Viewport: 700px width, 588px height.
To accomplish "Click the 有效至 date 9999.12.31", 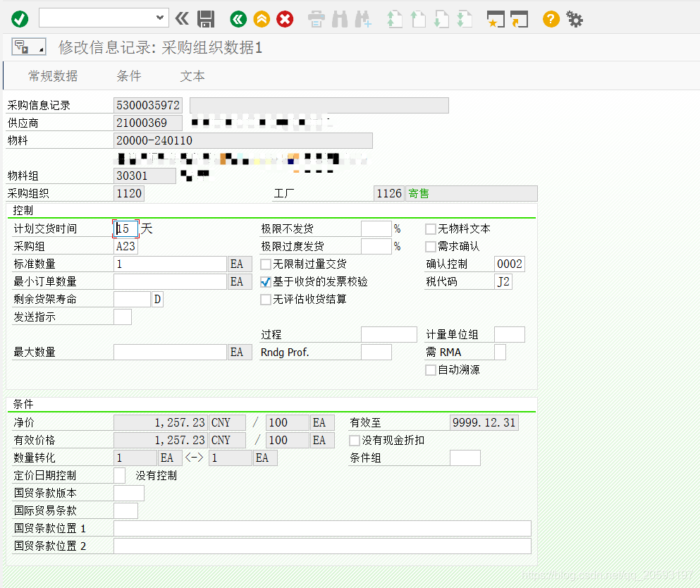I will coord(484,423).
